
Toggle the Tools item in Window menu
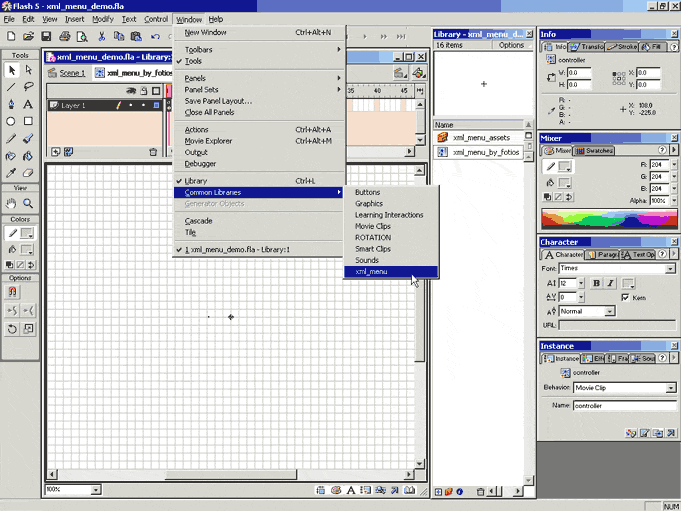click(x=193, y=61)
